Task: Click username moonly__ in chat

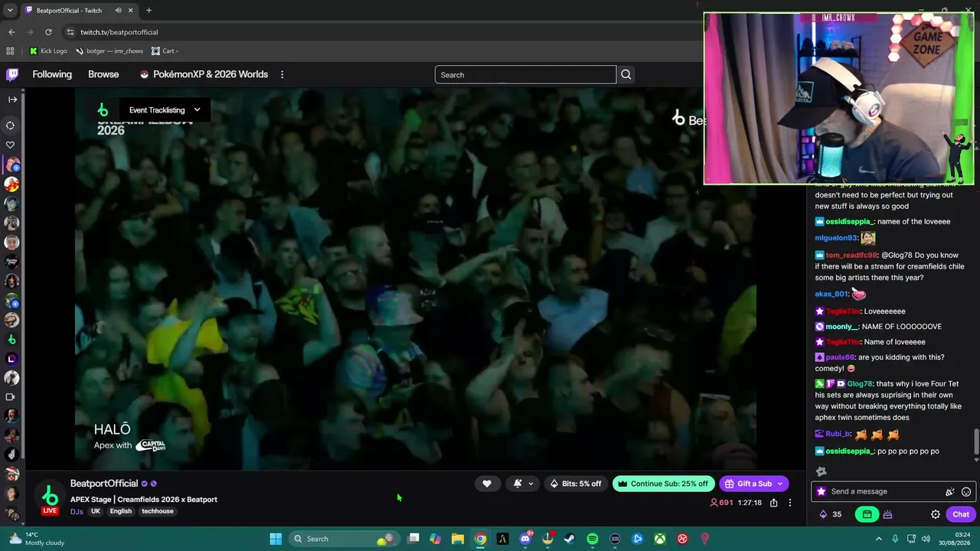Action: click(842, 327)
